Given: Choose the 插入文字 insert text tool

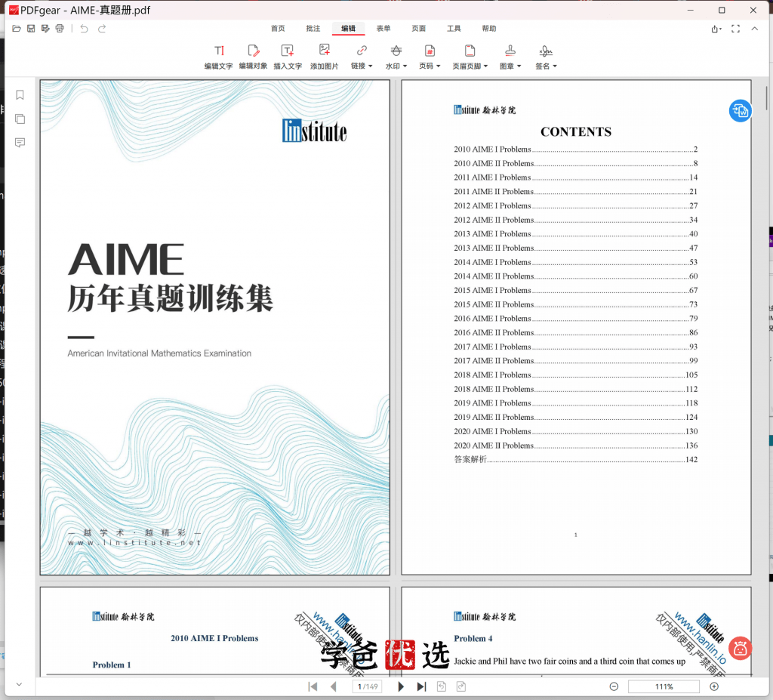Looking at the screenshot, I should [x=288, y=57].
